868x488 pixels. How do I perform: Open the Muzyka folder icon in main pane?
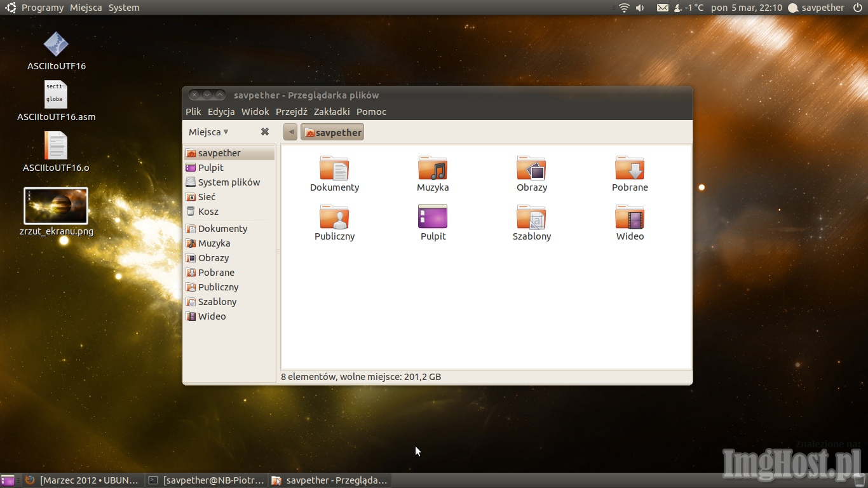pyautogui.click(x=433, y=169)
